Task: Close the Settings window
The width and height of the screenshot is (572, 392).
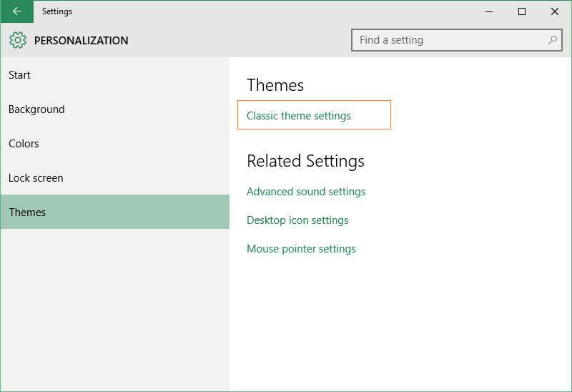Action: (x=555, y=11)
